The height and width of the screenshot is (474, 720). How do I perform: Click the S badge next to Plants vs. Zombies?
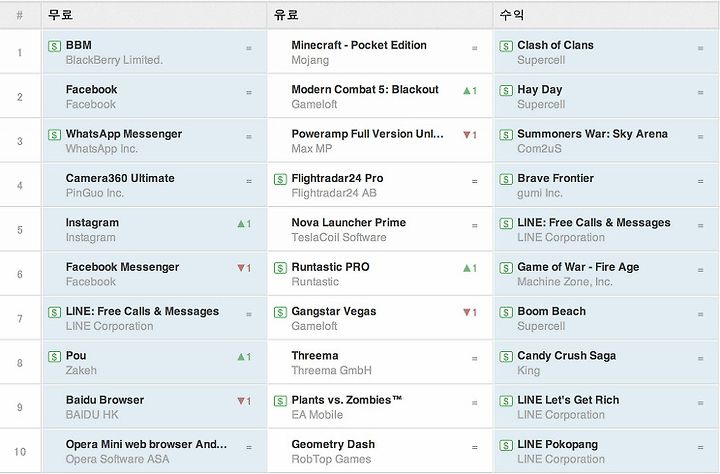280,401
